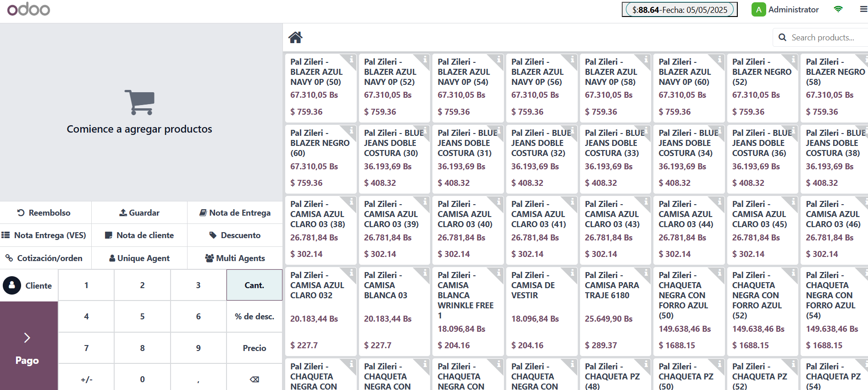This screenshot has height=390, width=868.
Task: Open info for CAMISA BLANCA 03
Action: point(425,272)
